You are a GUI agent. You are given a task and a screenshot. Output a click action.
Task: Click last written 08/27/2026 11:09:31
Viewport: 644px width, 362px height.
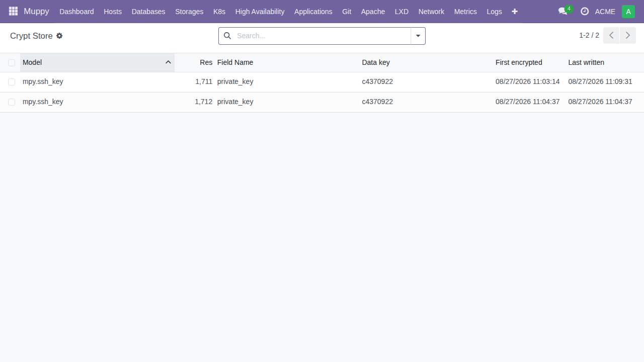click(x=600, y=81)
